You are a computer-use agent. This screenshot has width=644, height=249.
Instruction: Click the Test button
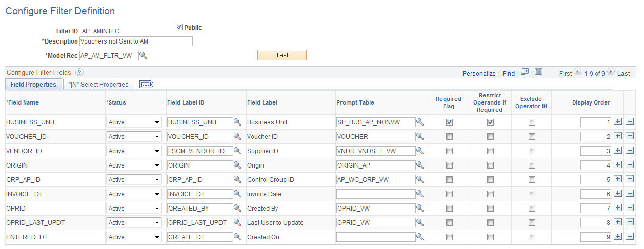(x=281, y=55)
